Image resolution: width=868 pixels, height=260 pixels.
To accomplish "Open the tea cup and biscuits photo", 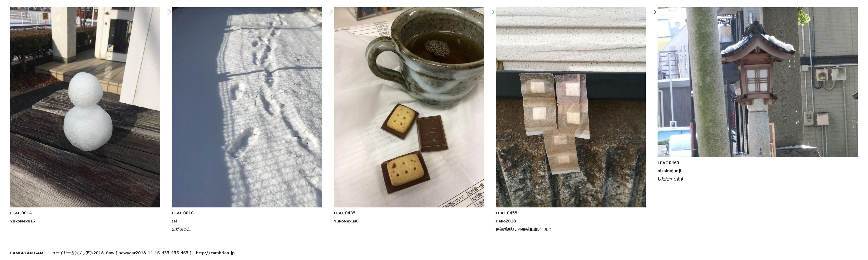I will click(x=409, y=107).
